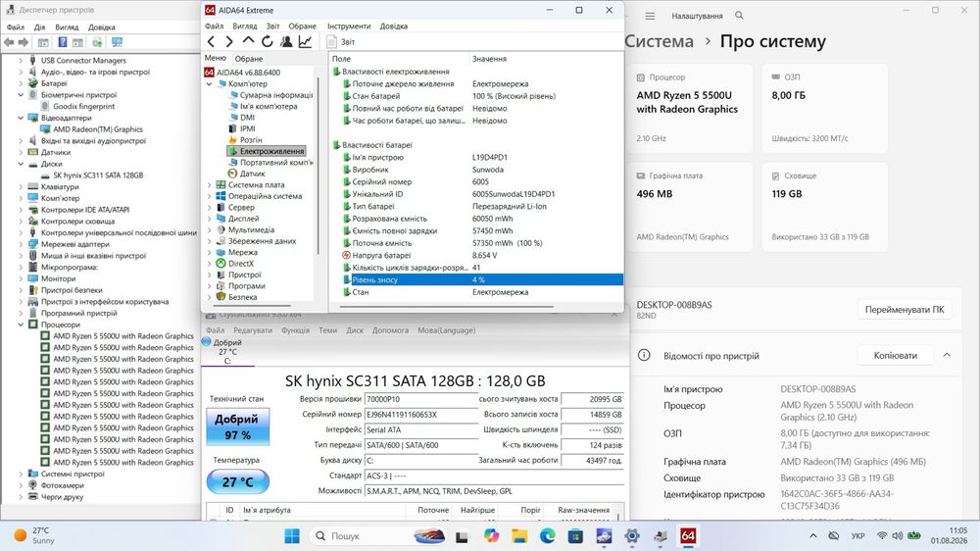
Task: Click Device Manager back arrow icon
Action: point(9,42)
